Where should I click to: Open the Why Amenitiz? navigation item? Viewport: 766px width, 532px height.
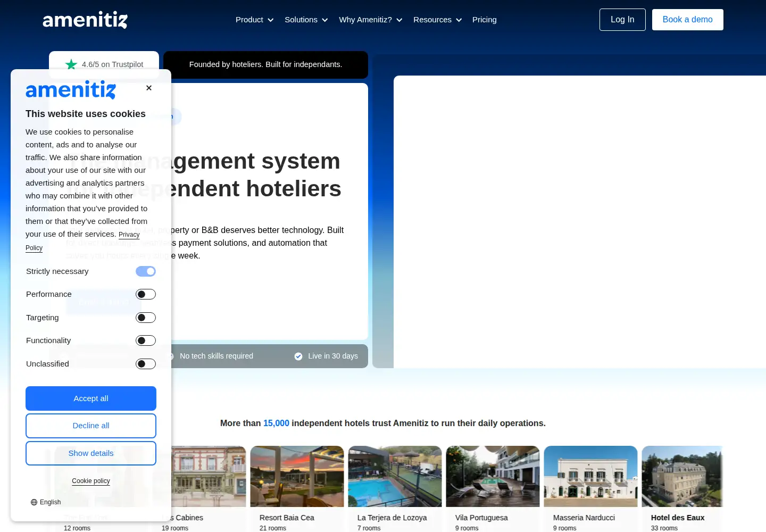pos(371,20)
